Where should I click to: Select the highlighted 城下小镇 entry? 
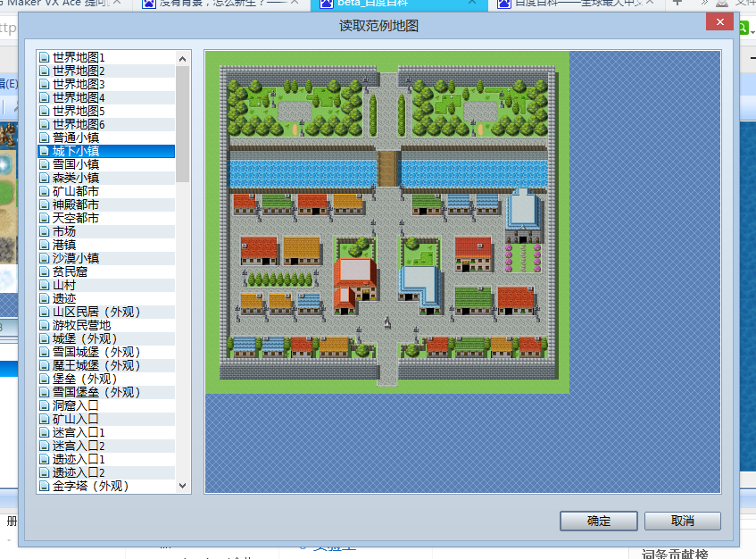[x=106, y=152]
